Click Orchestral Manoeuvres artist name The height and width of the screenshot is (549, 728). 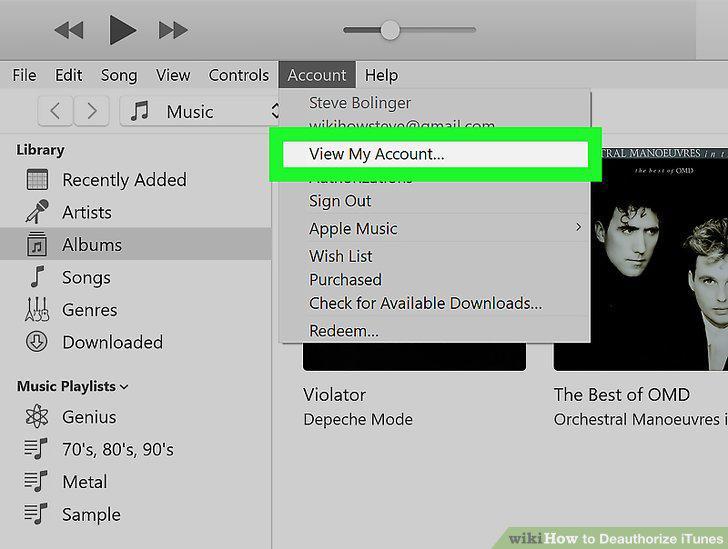pos(640,419)
